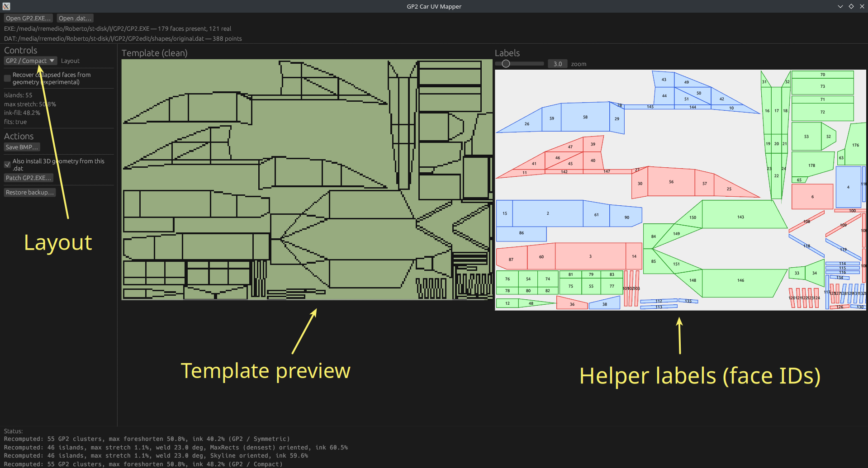Enable Recover collapsed faces from geometry checkbox

pyautogui.click(x=7, y=78)
